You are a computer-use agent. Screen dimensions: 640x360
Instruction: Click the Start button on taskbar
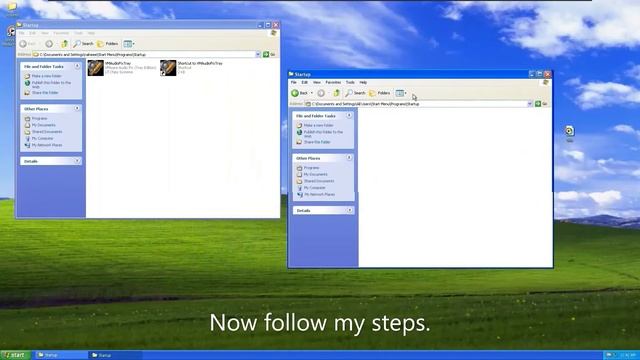pyautogui.click(x=16, y=355)
